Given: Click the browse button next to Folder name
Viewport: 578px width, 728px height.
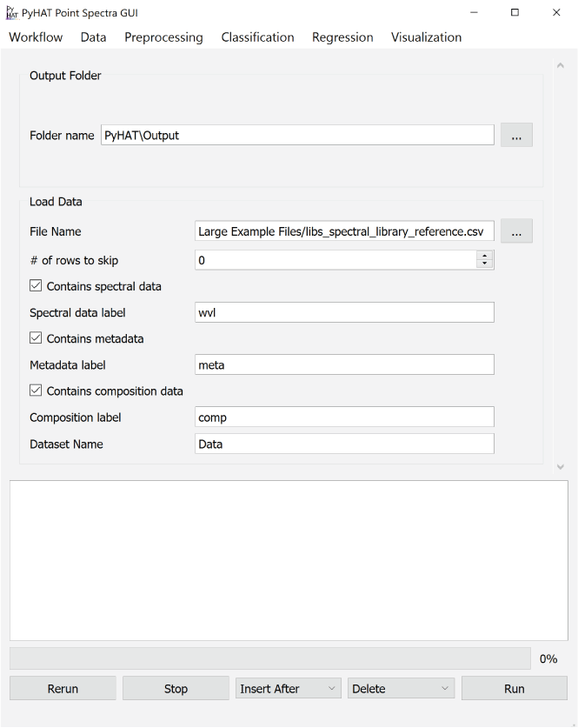Looking at the screenshot, I should coord(516,136).
